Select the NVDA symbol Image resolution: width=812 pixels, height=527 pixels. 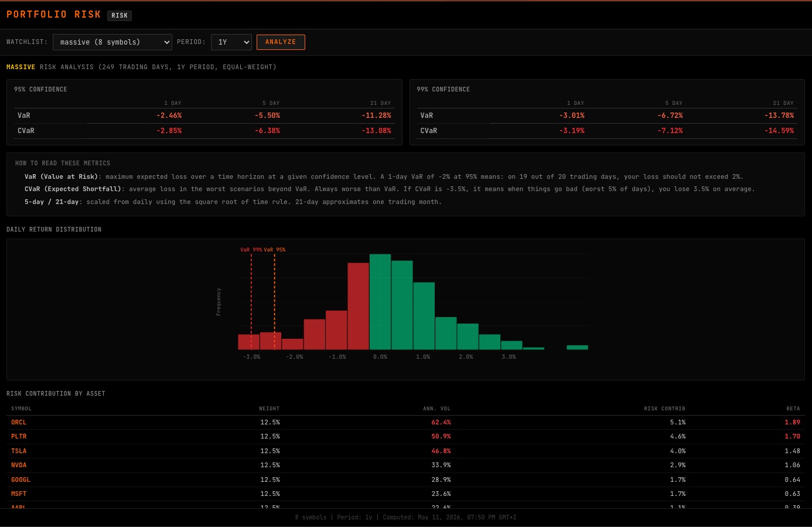[x=19, y=465]
